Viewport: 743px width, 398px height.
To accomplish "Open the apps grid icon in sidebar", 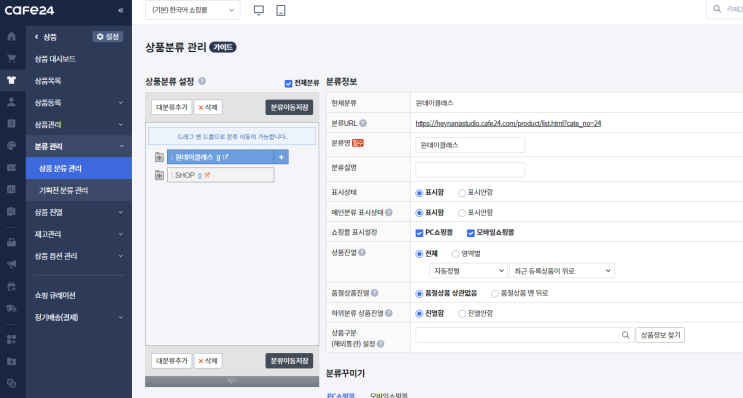I will pos(11,339).
